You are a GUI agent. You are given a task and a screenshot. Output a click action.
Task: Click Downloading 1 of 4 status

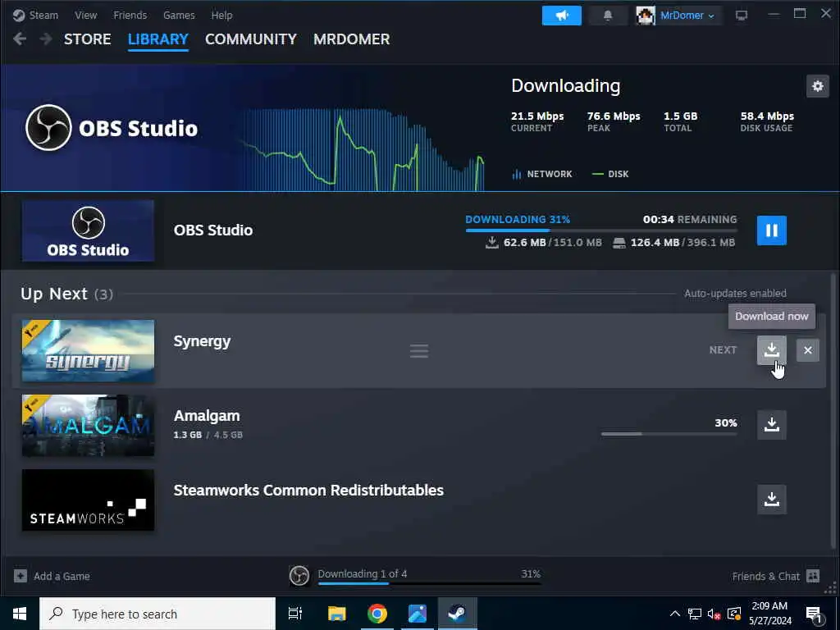pyautogui.click(x=363, y=573)
